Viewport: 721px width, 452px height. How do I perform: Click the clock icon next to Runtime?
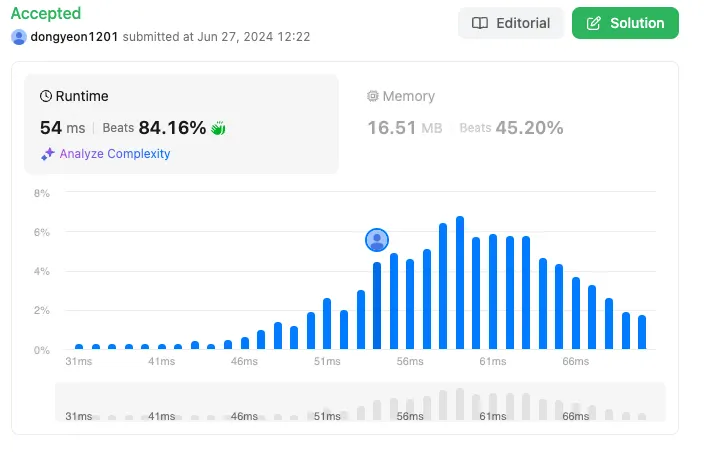46,96
